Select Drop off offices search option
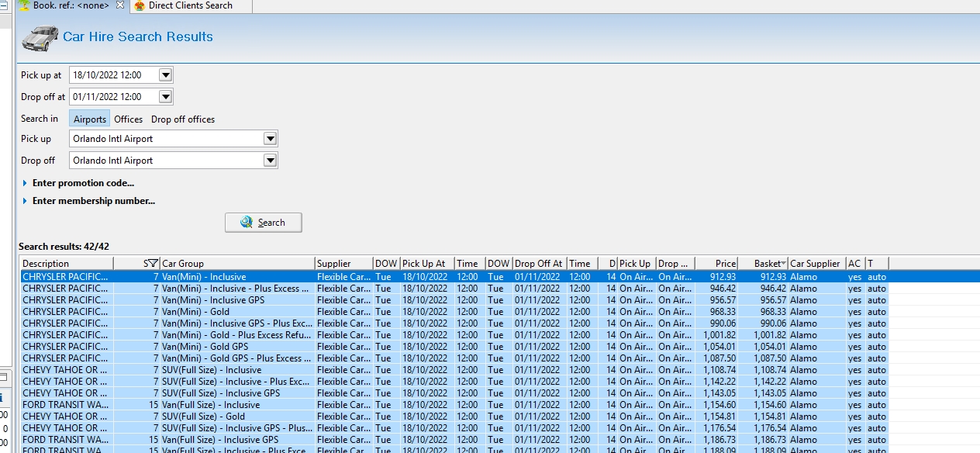Image resolution: width=980 pixels, height=453 pixels. [x=183, y=119]
